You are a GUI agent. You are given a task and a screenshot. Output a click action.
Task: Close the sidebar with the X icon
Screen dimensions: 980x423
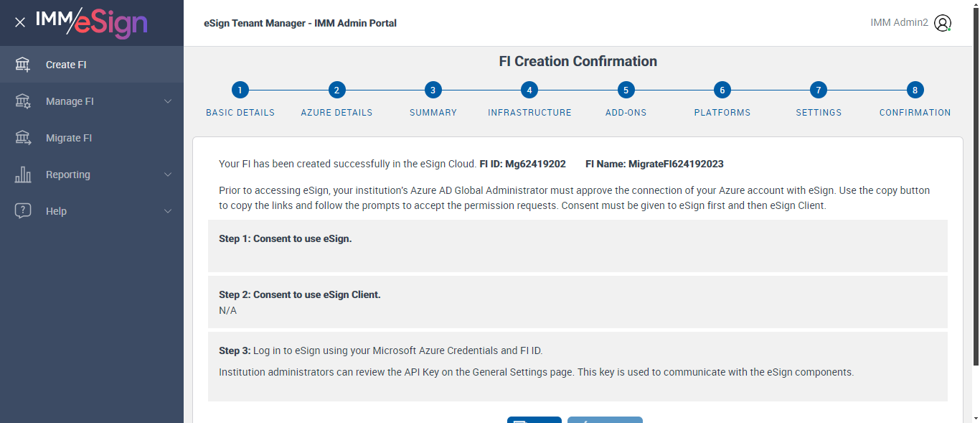20,22
